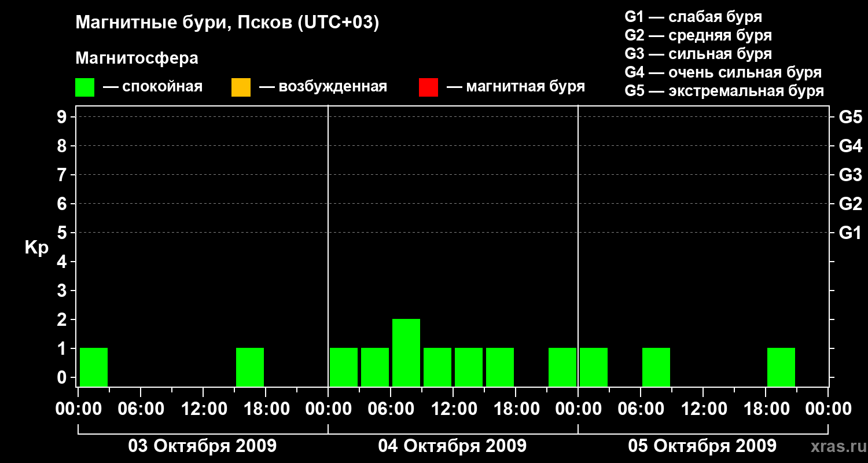Click the 12:00–15:00 bar on 04 Октября

click(469, 367)
